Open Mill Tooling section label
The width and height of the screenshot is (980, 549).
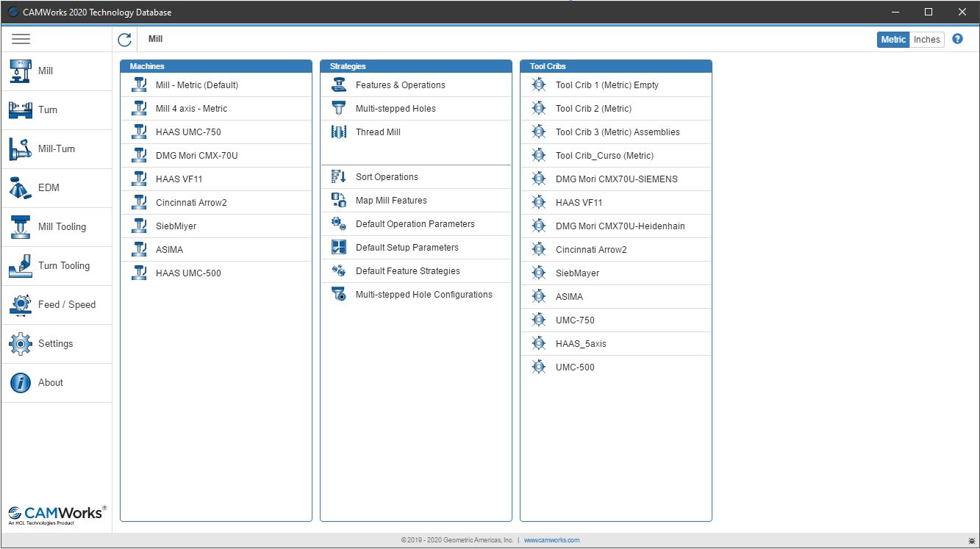click(x=62, y=227)
